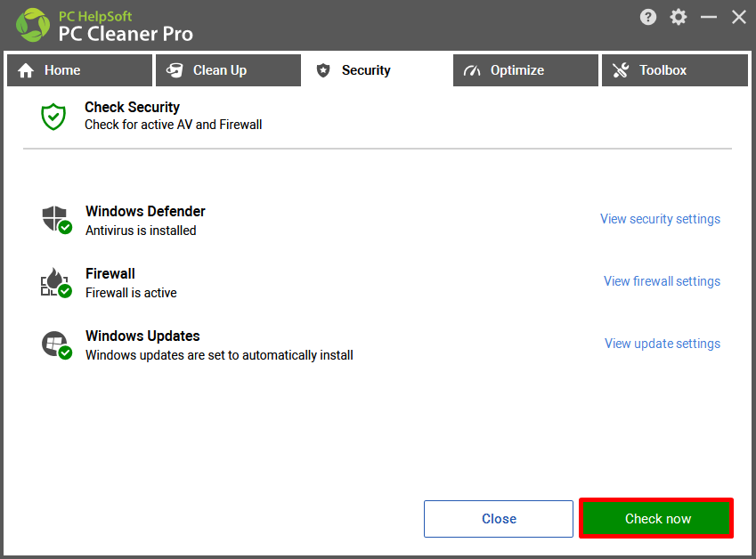The width and height of the screenshot is (756, 559).
Task: Click the Close button
Action: pos(499,519)
